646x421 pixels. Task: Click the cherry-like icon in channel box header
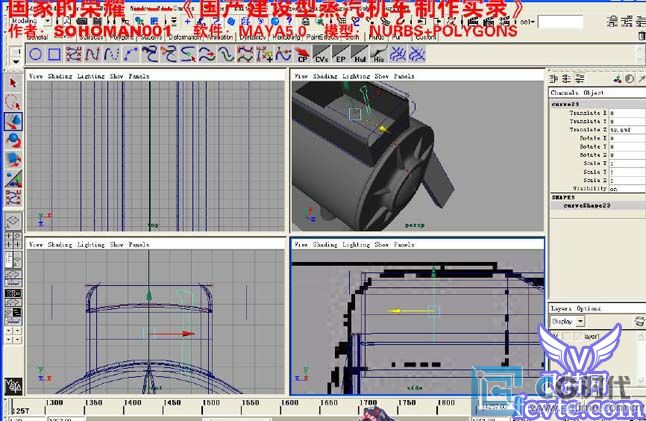point(617,79)
